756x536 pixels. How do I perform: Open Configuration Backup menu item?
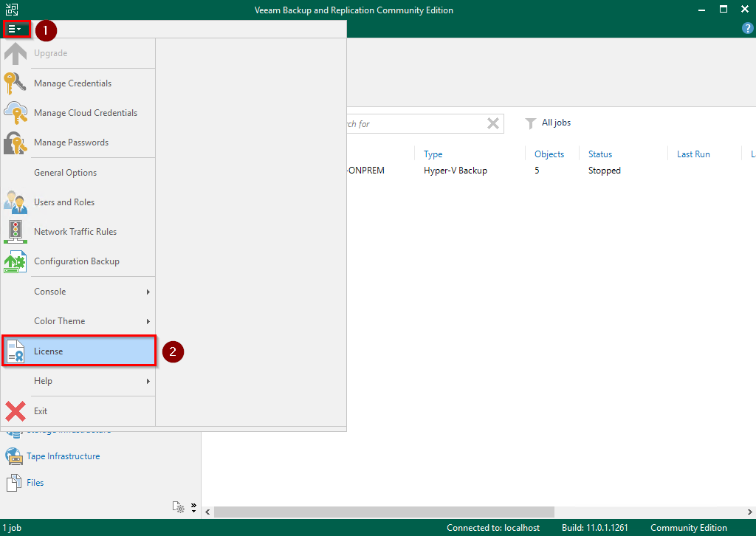click(78, 261)
